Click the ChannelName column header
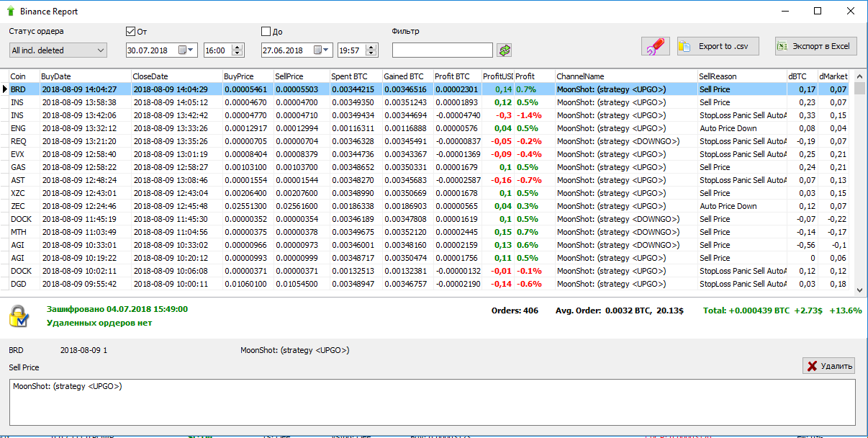The image size is (868, 438). pos(625,76)
